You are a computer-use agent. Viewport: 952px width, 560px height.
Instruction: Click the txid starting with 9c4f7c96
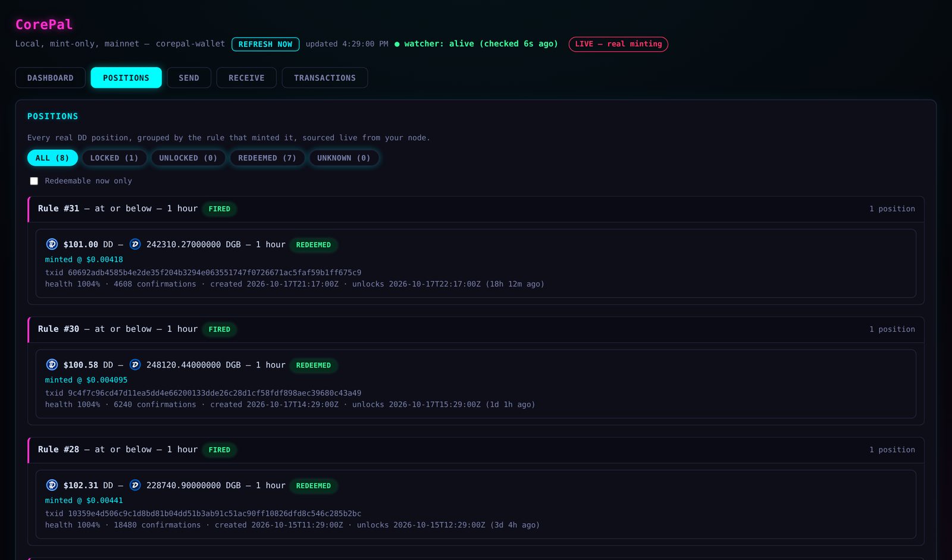pos(203,393)
